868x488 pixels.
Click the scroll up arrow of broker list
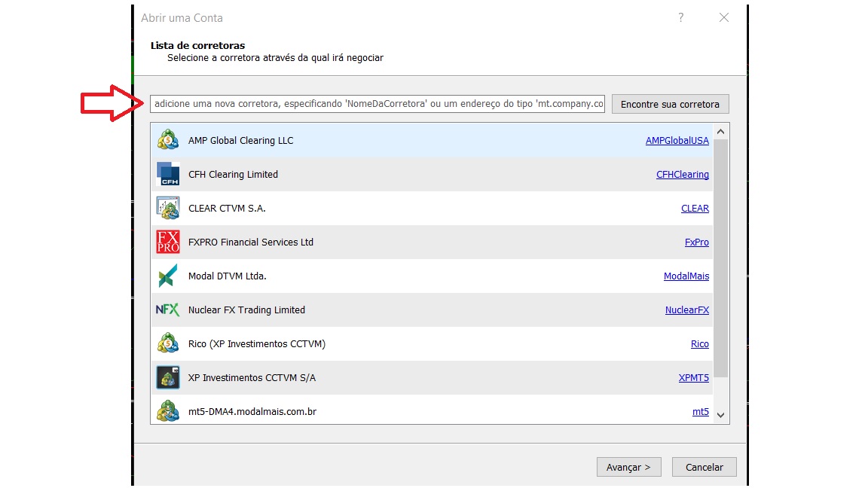coord(720,131)
